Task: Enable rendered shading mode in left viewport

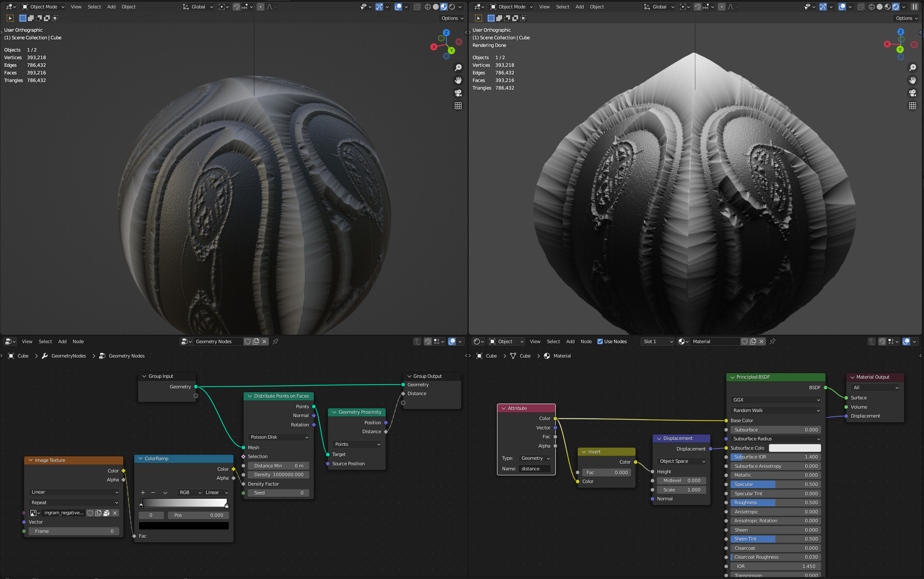Action: [x=452, y=7]
